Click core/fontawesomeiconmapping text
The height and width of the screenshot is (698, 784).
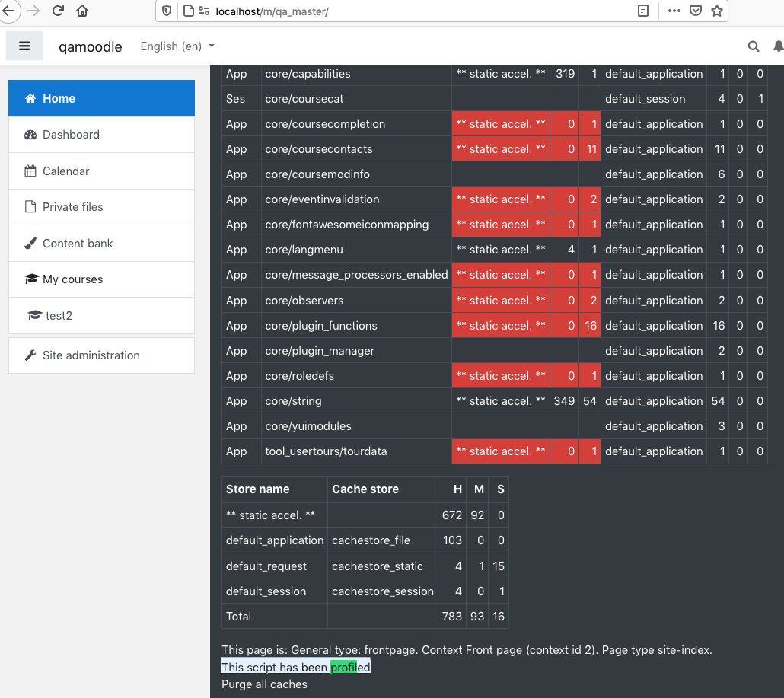[346, 225]
